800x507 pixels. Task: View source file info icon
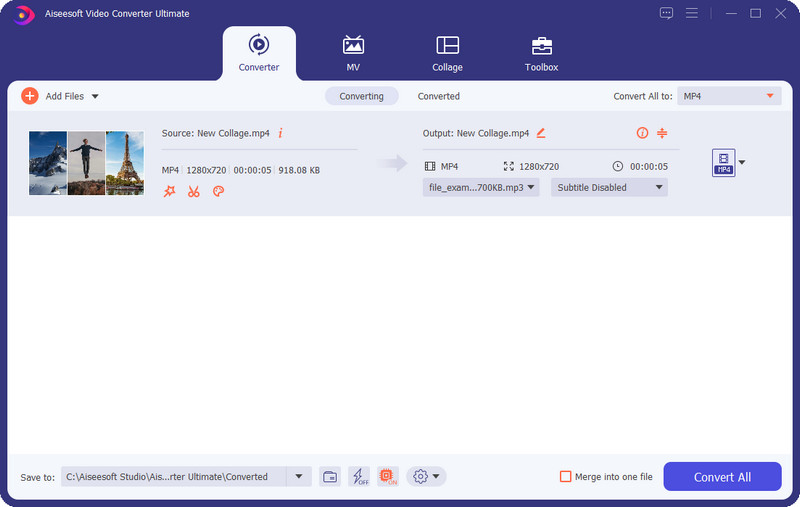click(x=281, y=133)
